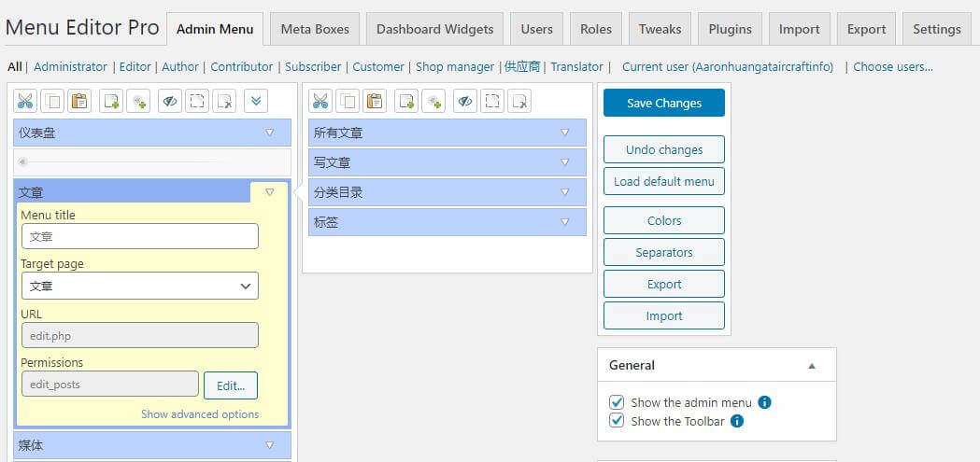Uncheck Show the Toolbar checkbox
Image resolution: width=980 pixels, height=462 pixels.
618,420
